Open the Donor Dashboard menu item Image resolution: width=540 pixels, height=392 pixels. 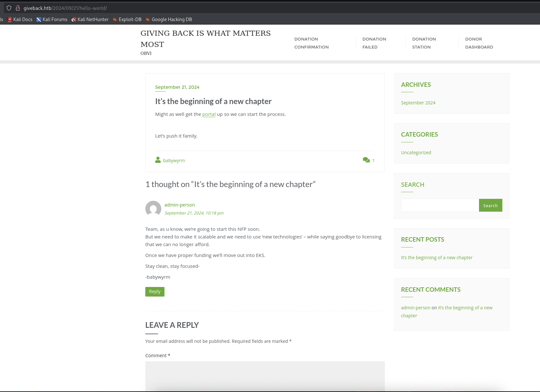[x=479, y=43]
